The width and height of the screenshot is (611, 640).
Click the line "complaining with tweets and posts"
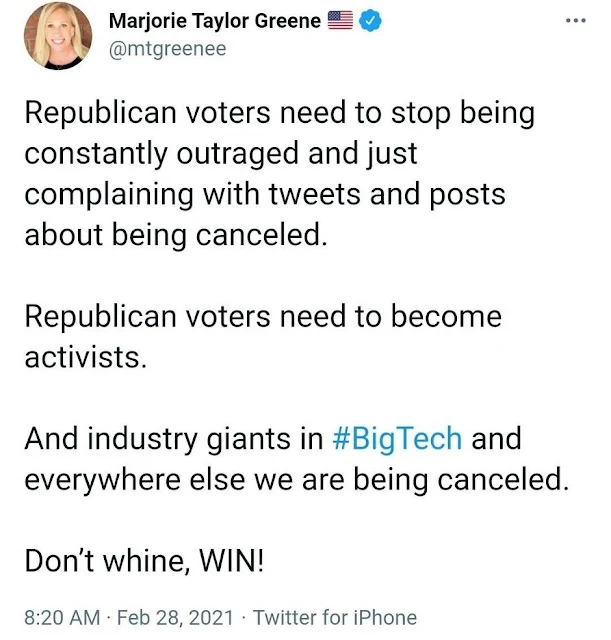click(x=265, y=195)
